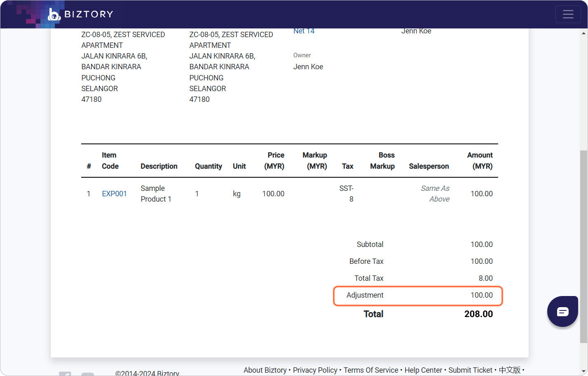The width and height of the screenshot is (588, 376).
Task: Open Terms Of Service footer link
Action: point(371,370)
